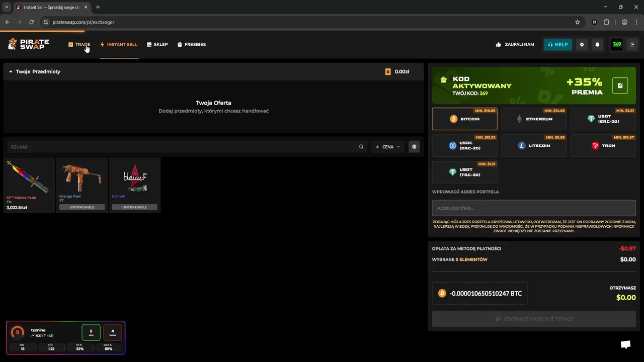Open browser extensions puzzle icon

(606, 22)
